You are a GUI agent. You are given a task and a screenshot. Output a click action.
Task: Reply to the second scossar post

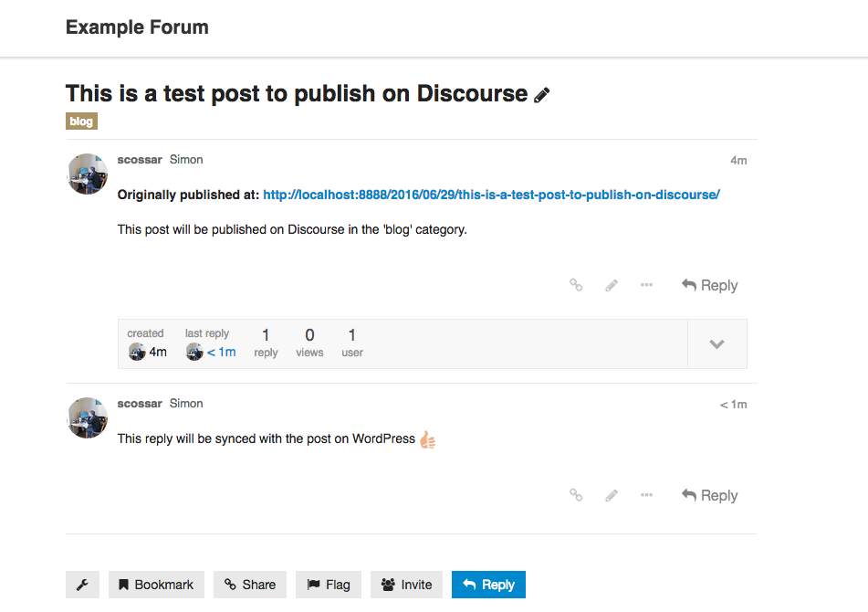pyautogui.click(x=710, y=495)
